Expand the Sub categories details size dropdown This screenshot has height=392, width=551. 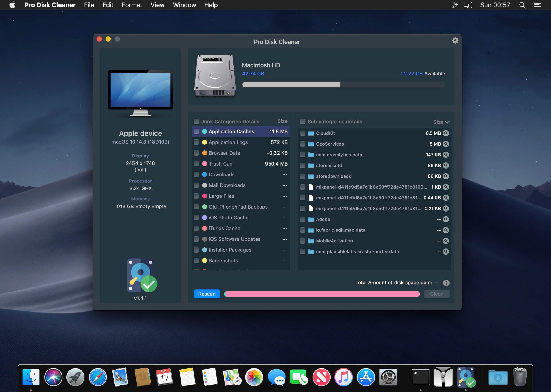click(440, 122)
